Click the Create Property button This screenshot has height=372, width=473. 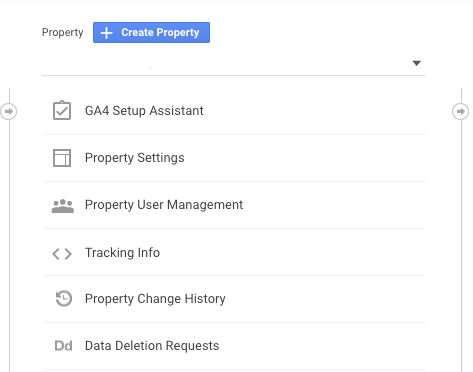point(151,32)
